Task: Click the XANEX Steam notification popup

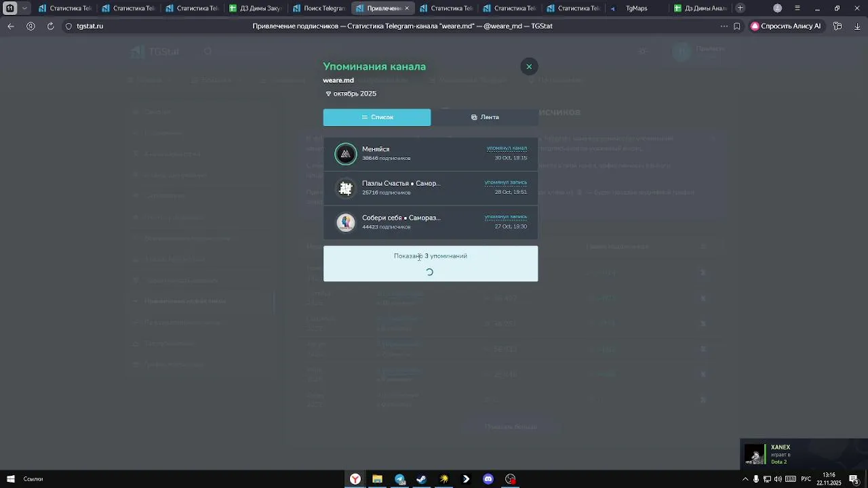Action: point(804,454)
